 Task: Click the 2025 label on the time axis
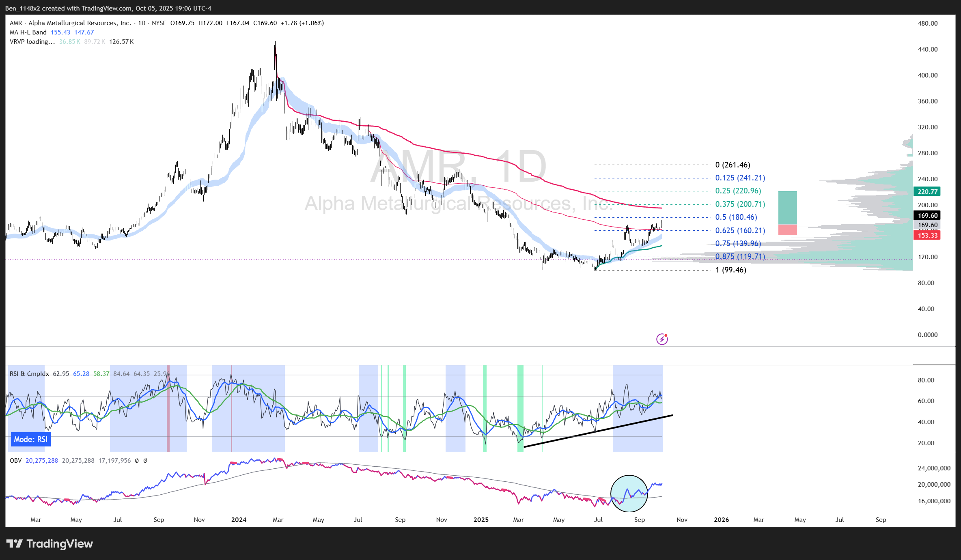click(x=481, y=520)
